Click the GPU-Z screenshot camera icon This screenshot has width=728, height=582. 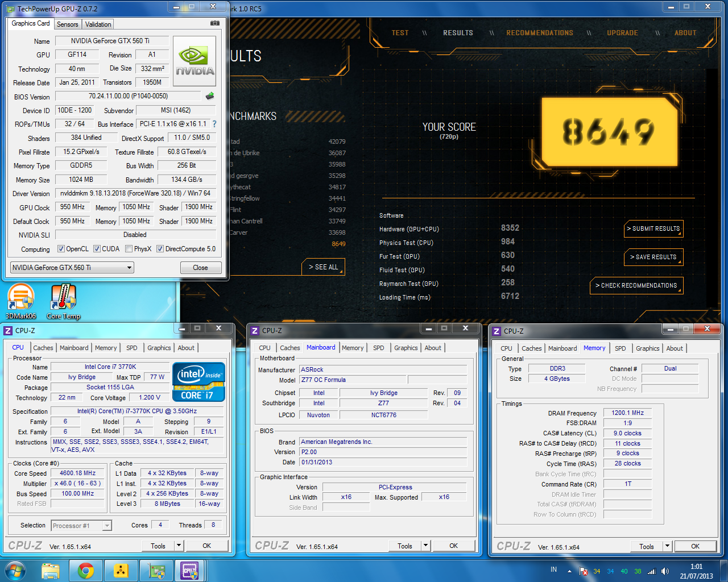point(215,23)
